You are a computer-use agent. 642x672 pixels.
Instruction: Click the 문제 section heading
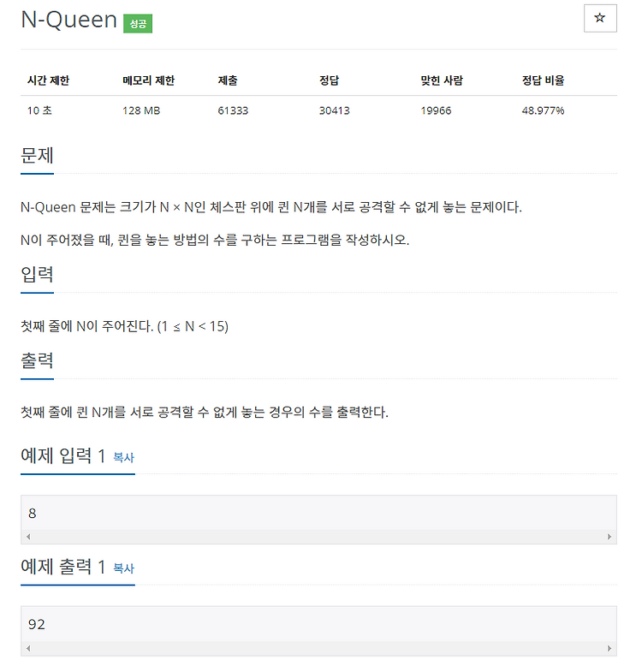tap(37, 155)
